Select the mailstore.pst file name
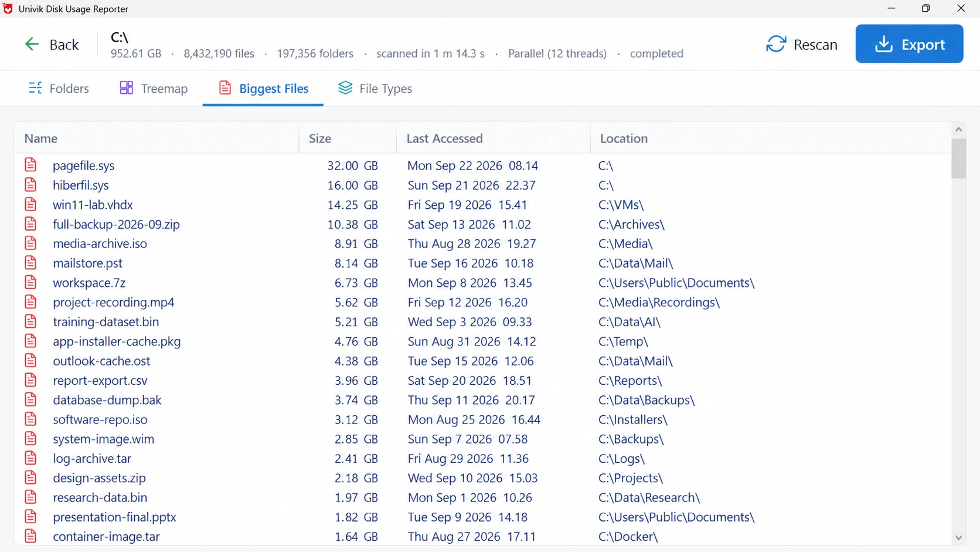Image resolution: width=980 pixels, height=552 pixels. (87, 263)
